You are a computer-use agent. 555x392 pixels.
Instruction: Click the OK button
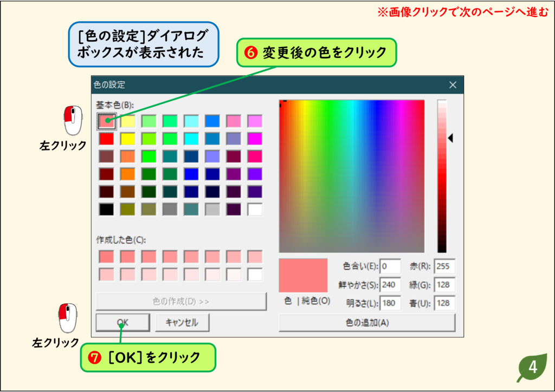[122, 322]
